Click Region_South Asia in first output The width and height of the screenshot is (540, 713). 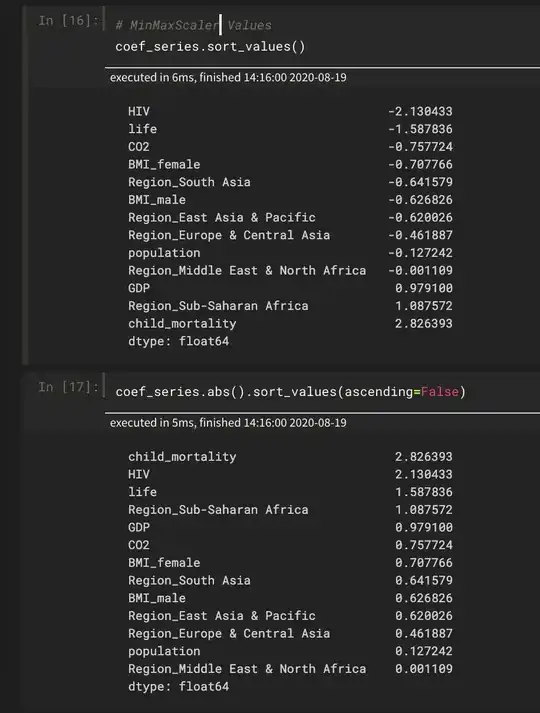click(189, 182)
